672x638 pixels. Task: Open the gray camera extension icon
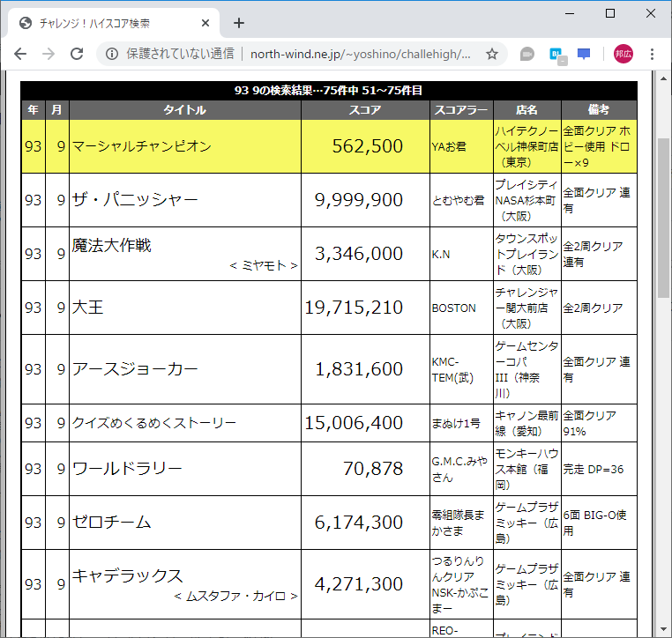[526, 55]
